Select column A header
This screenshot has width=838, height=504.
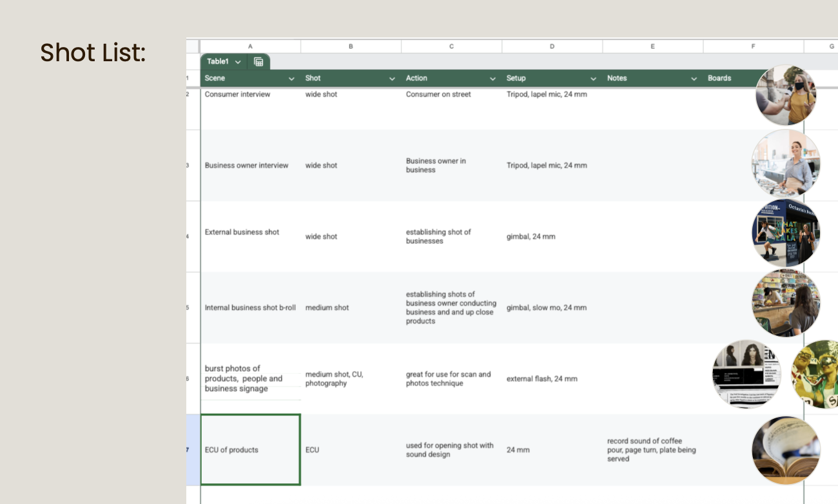click(250, 46)
